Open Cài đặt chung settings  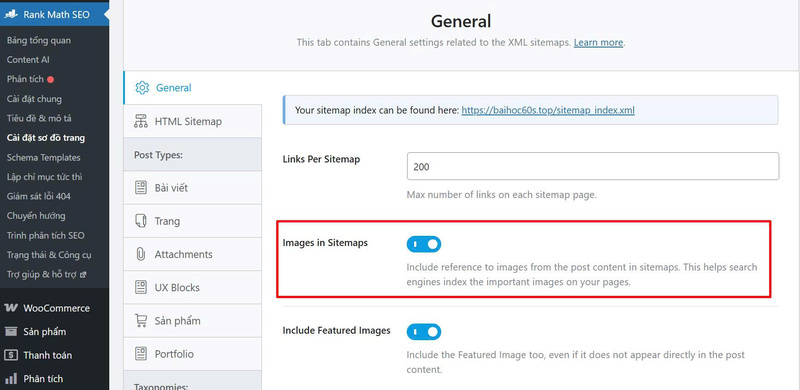34,99
